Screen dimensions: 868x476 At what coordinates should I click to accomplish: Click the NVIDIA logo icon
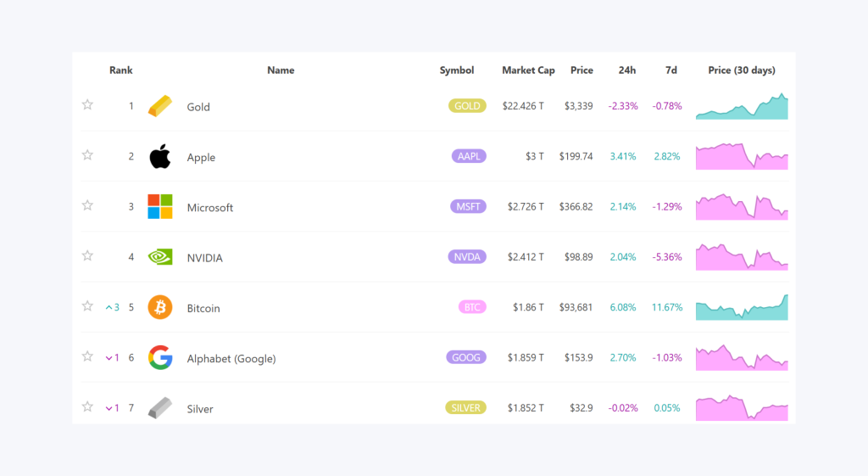pos(160,257)
